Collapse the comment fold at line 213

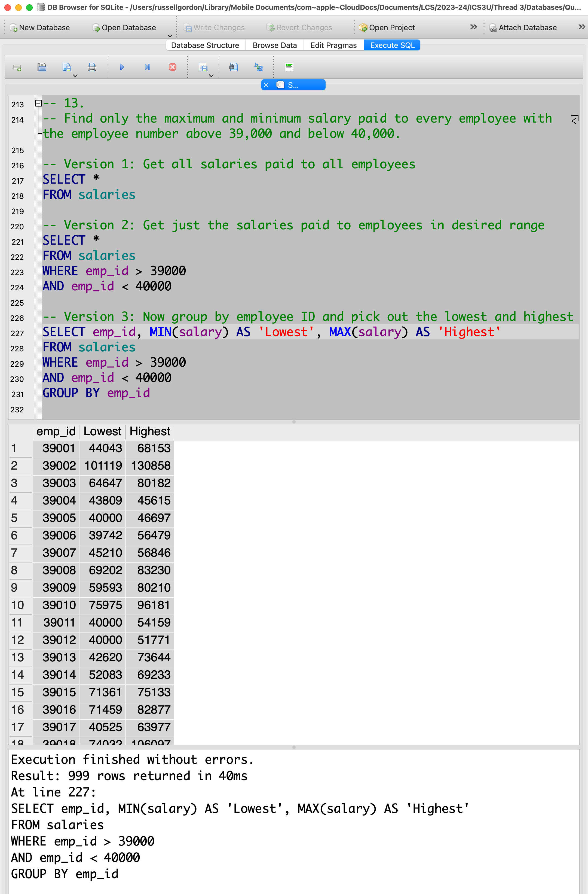click(38, 103)
